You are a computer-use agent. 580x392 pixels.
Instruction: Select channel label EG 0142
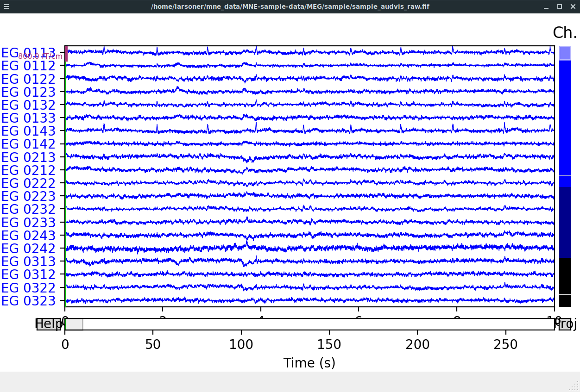tap(28, 144)
